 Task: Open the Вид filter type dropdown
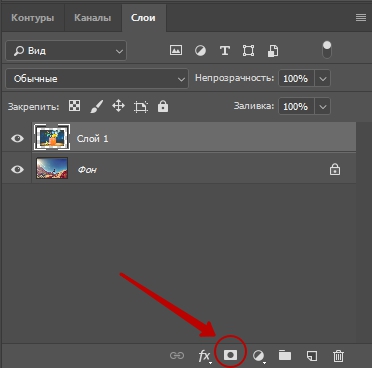coord(66,51)
